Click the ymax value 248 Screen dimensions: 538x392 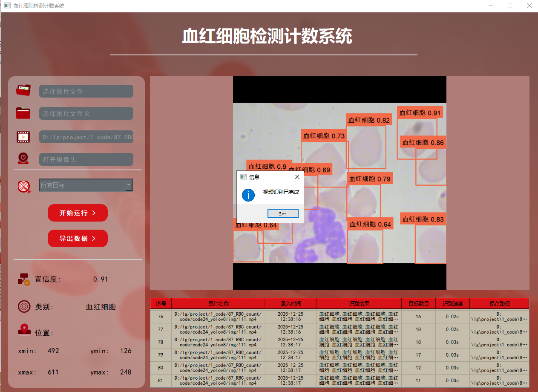126,372
